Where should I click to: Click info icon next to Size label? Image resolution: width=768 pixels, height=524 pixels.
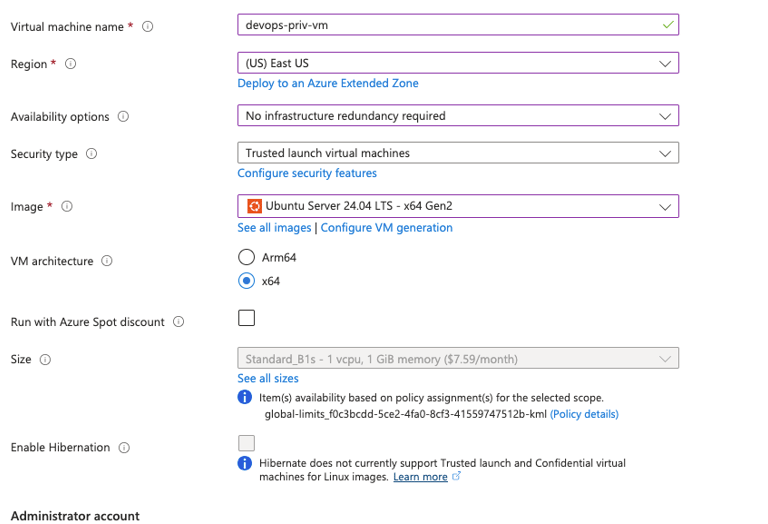(x=46, y=359)
